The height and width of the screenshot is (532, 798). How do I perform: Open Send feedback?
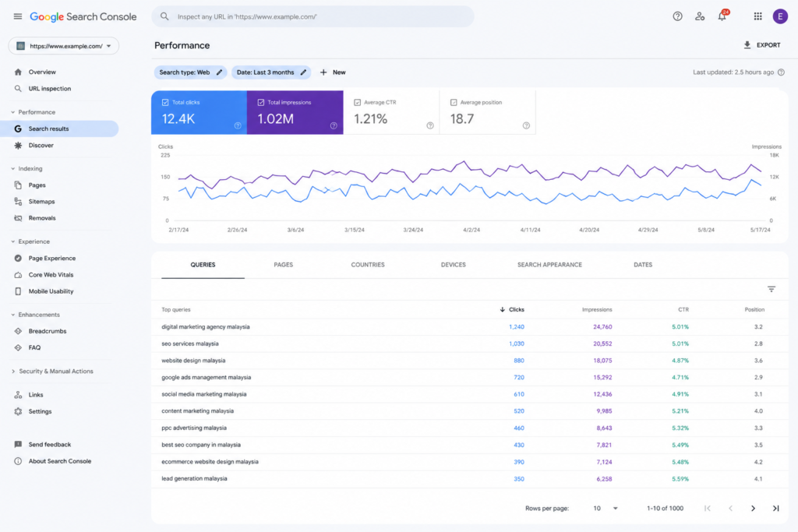pos(49,445)
